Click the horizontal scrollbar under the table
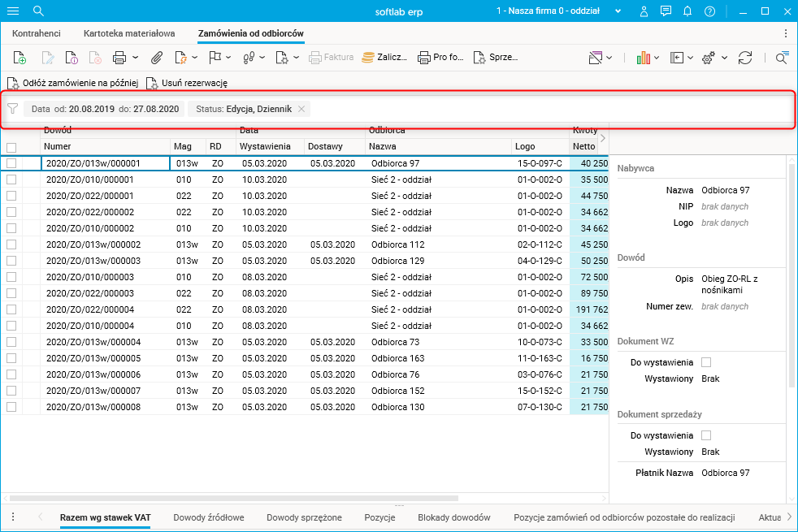The height and width of the screenshot is (532, 798). (234, 497)
